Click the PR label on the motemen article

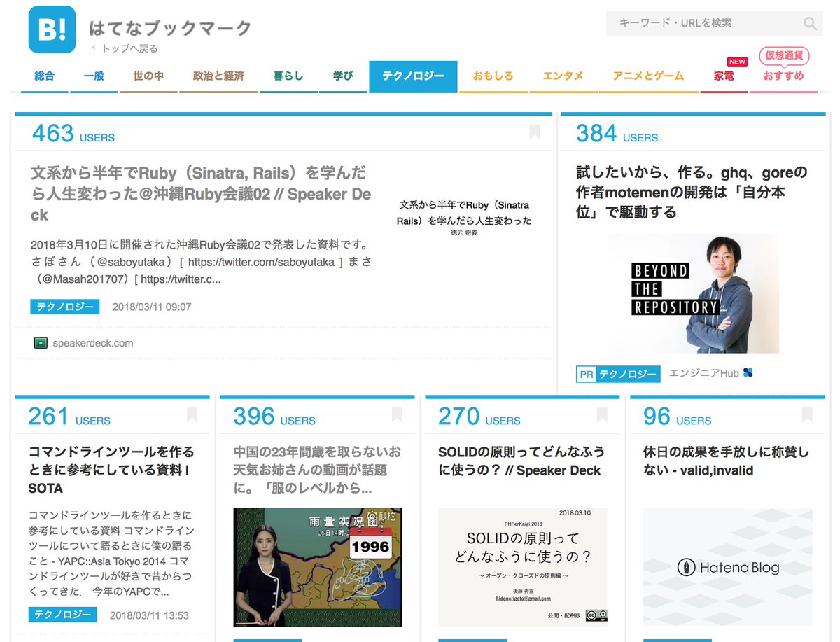(586, 375)
